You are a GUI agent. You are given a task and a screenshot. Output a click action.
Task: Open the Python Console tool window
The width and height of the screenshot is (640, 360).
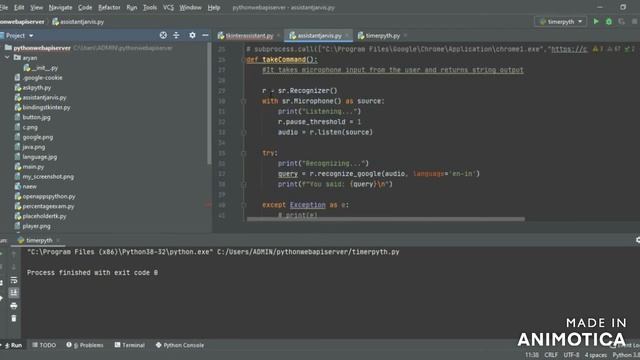pos(180,345)
